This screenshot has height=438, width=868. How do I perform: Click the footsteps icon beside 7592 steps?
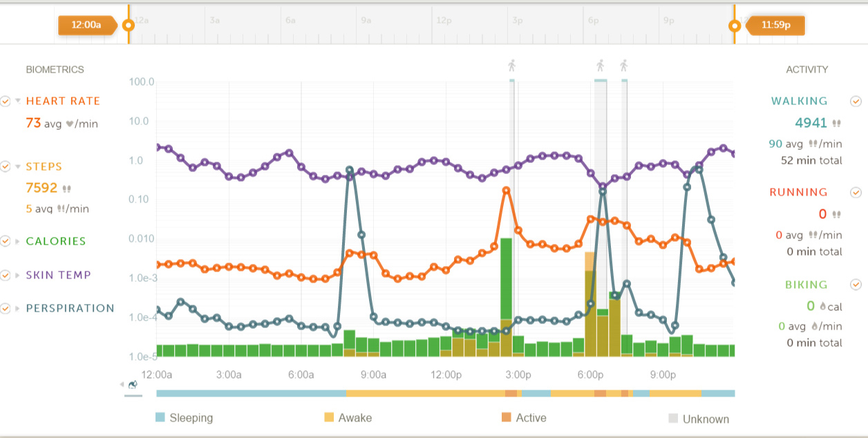tap(67, 188)
